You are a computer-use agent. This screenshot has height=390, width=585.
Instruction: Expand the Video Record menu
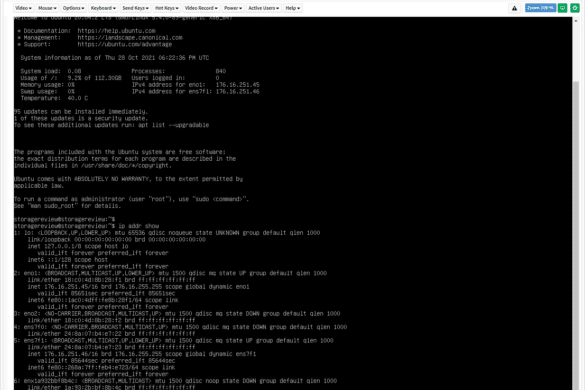[x=201, y=8]
